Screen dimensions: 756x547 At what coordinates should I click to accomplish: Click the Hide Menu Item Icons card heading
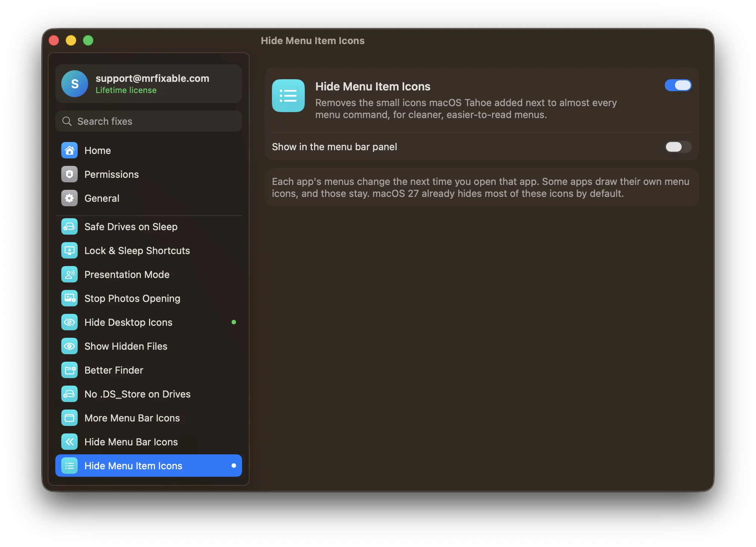373,86
